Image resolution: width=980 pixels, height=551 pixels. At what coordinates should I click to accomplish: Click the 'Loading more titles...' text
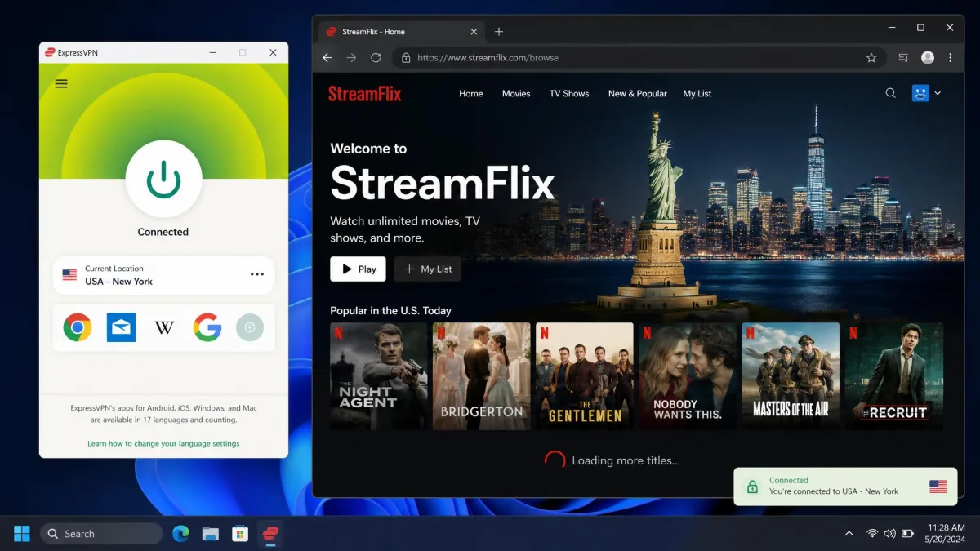pos(626,461)
